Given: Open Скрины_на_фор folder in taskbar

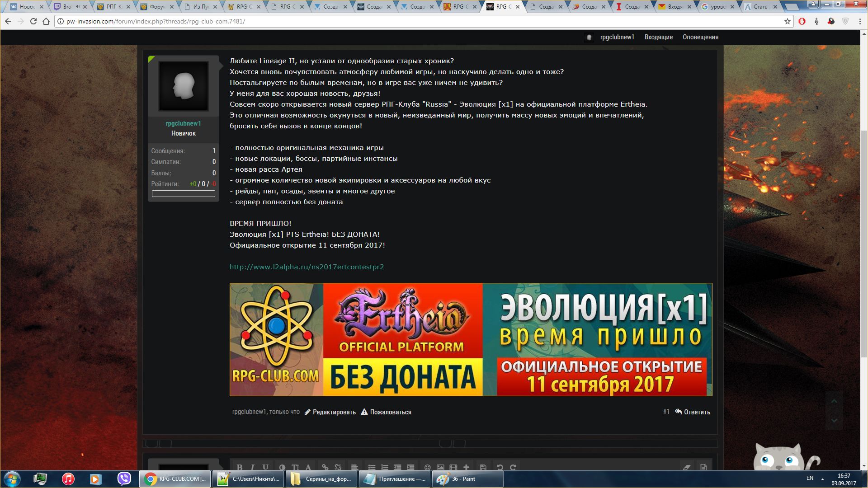Looking at the screenshot, I should point(321,479).
